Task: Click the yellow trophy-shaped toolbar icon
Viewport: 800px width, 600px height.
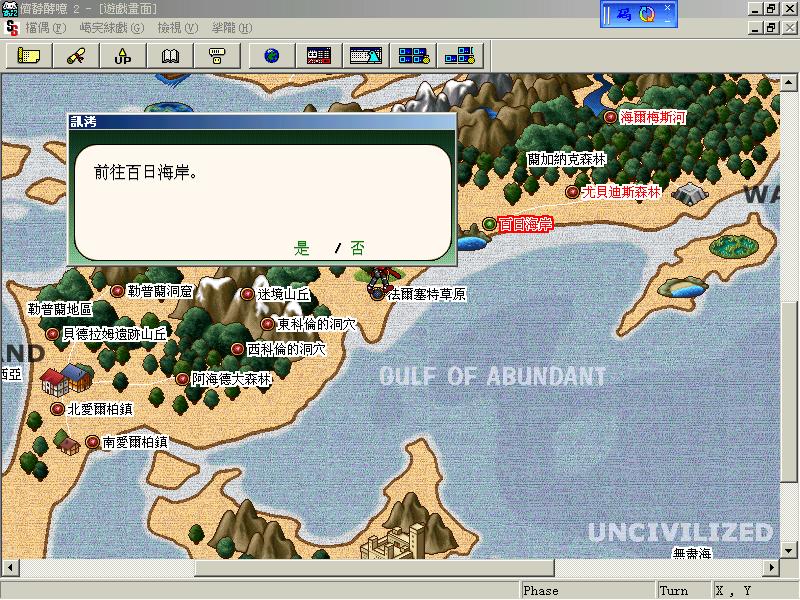Action: click(217, 55)
